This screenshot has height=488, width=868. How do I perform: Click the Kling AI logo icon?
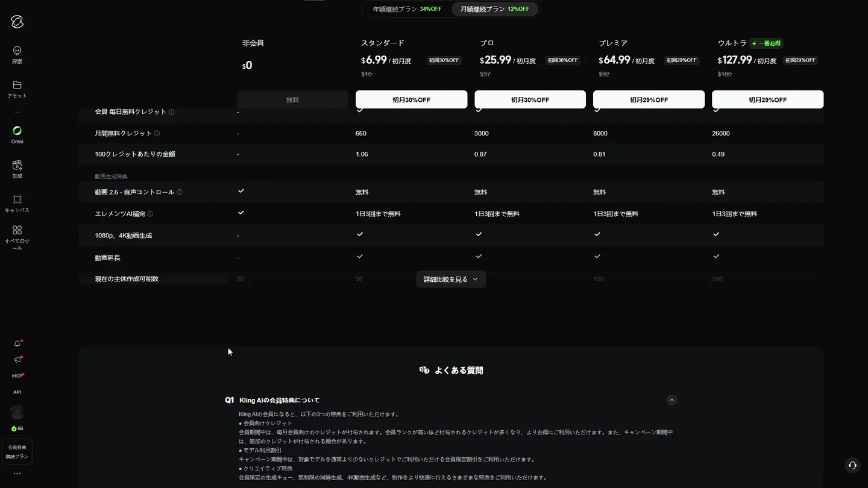click(17, 22)
